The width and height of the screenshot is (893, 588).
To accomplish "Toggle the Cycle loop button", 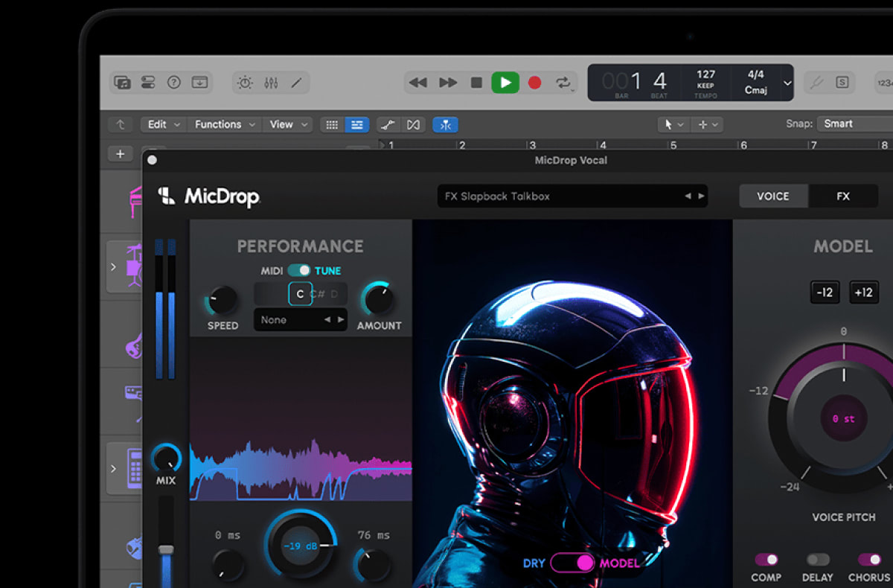I will 563,83.
